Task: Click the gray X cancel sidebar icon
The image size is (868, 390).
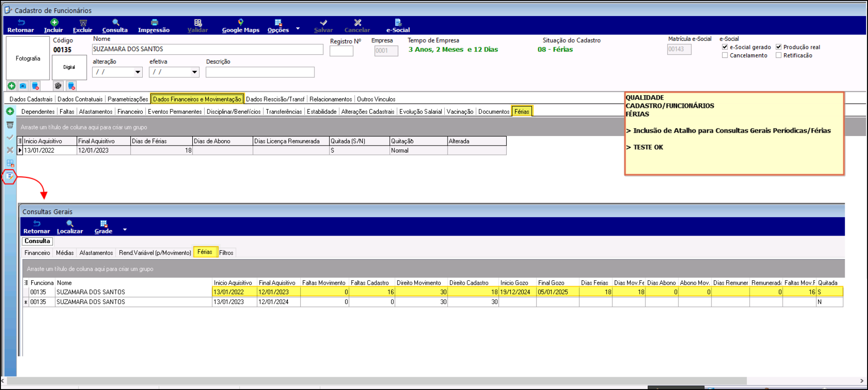Action: [10, 150]
